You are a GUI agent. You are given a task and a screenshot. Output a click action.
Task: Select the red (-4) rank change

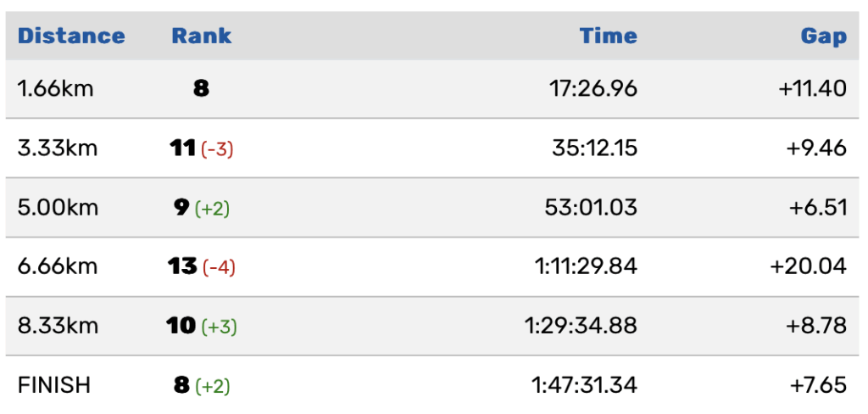pyautogui.click(x=219, y=268)
